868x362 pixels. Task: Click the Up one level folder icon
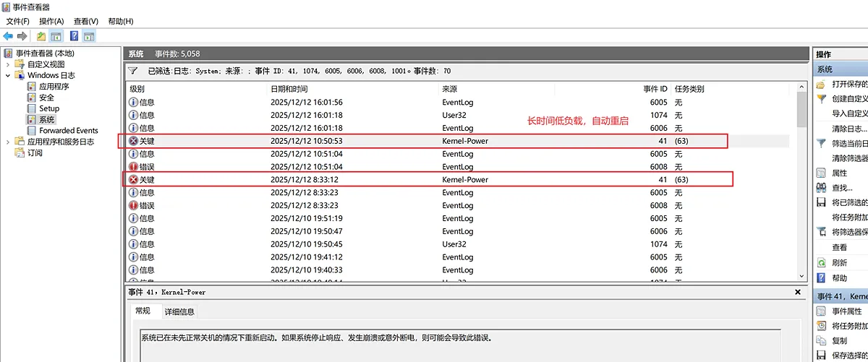click(41, 36)
